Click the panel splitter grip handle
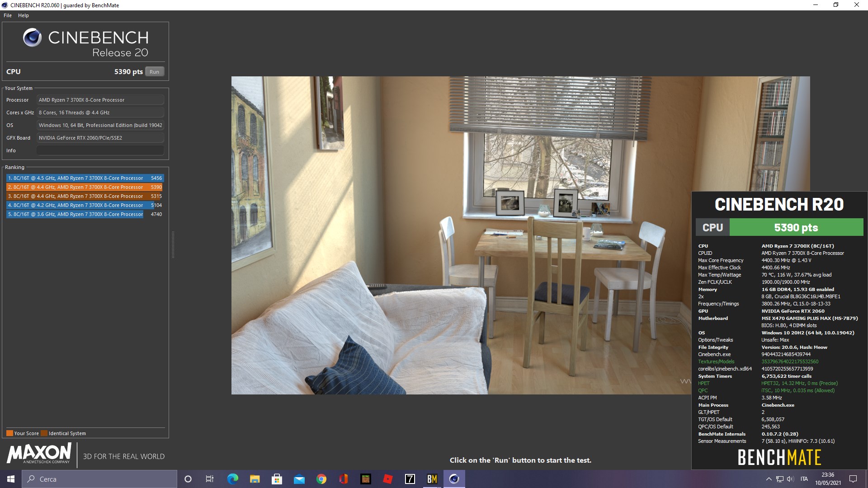The image size is (868, 488). [x=173, y=244]
